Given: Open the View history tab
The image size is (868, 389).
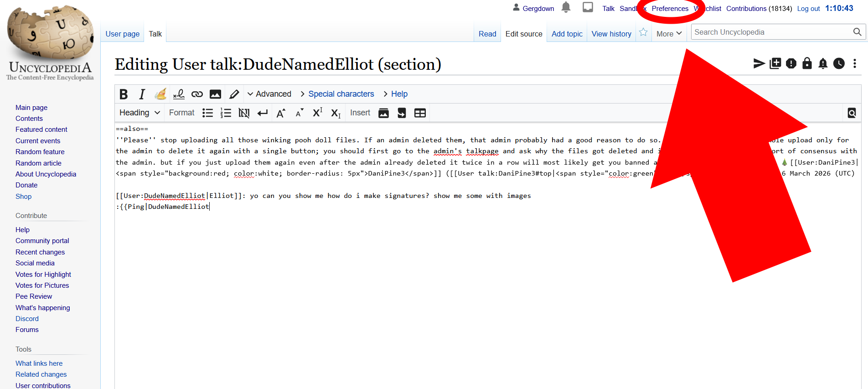Looking at the screenshot, I should point(611,34).
